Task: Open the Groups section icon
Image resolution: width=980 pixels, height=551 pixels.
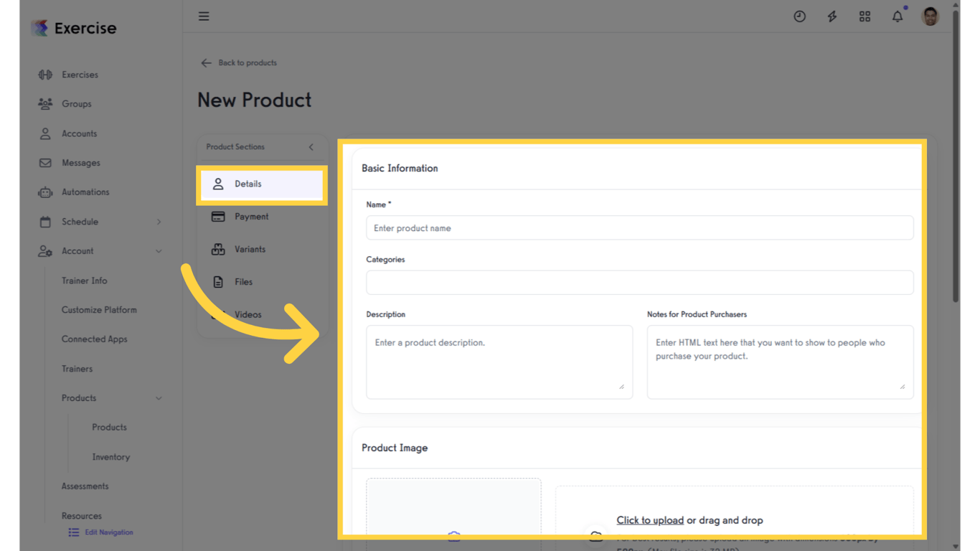Action: [44, 103]
